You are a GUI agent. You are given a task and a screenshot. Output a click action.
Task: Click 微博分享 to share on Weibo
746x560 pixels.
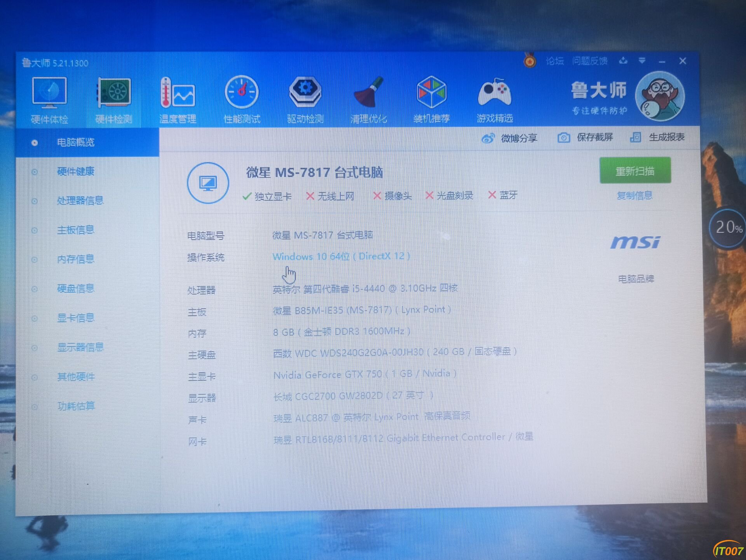509,138
